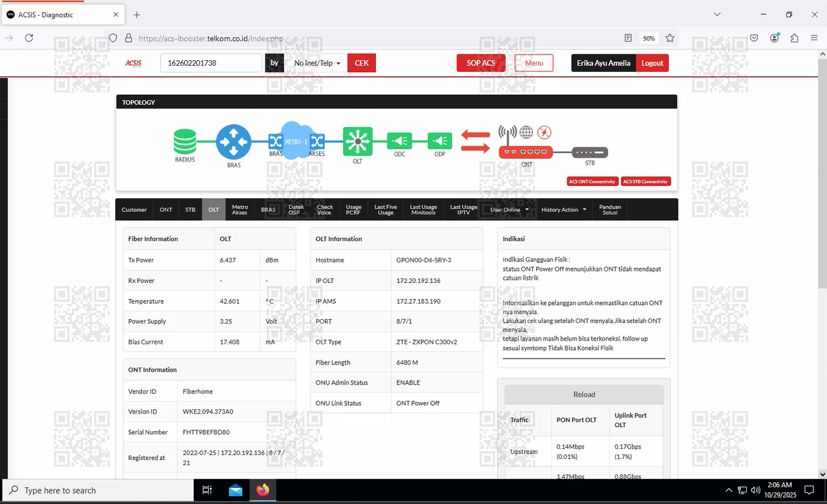Click ACS STB Connectivity button
827x504 pixels.
pos(645,182)
